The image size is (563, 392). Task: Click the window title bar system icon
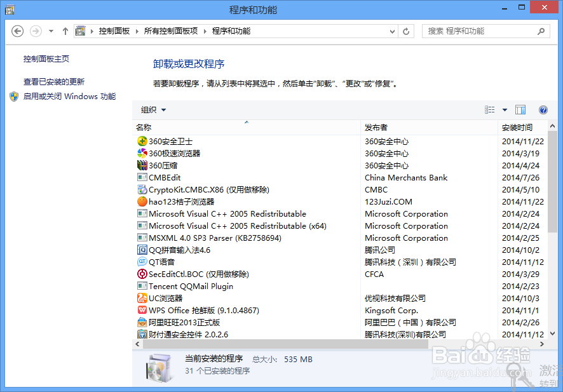tap(10, 10)
